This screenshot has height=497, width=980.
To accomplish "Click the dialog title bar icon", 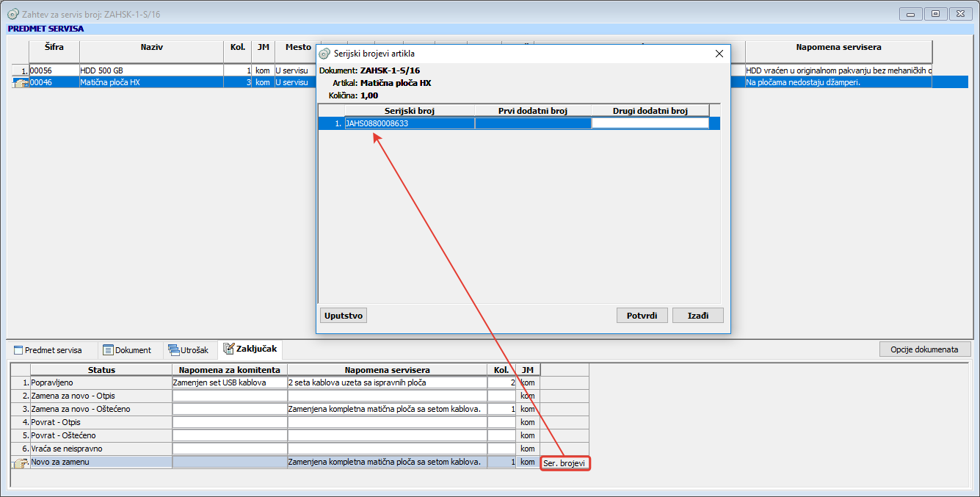I will 325,54.
